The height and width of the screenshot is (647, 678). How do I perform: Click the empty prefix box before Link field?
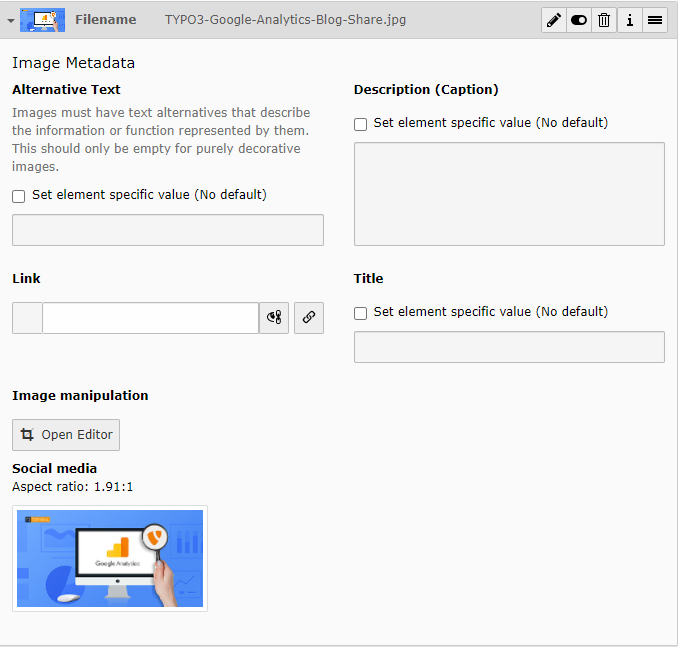[27, 318]
